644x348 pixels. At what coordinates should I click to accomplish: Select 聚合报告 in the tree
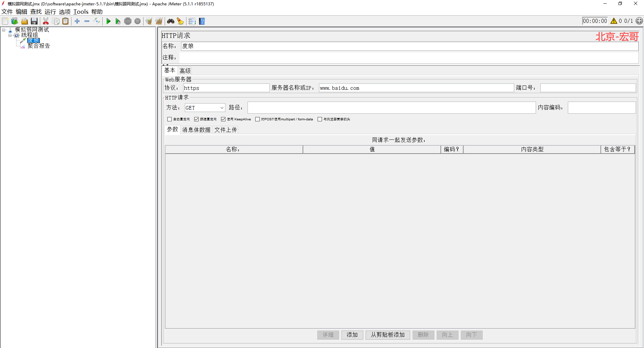point(39,46)
